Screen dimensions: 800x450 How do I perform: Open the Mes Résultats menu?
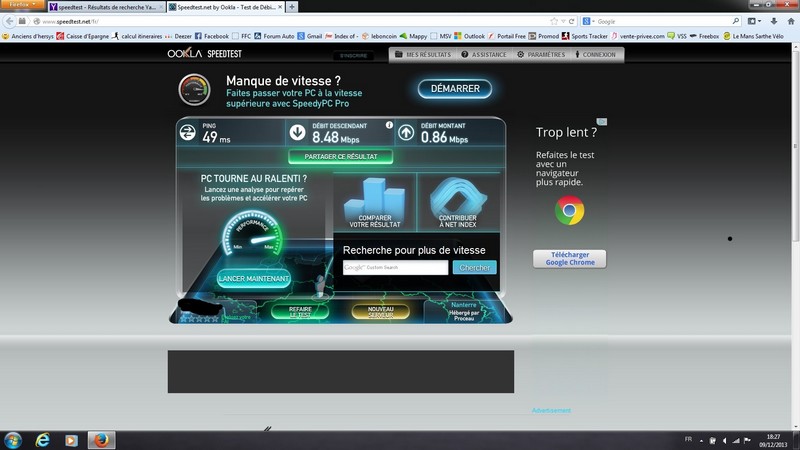pyautogui.click(x=423, y=55)
